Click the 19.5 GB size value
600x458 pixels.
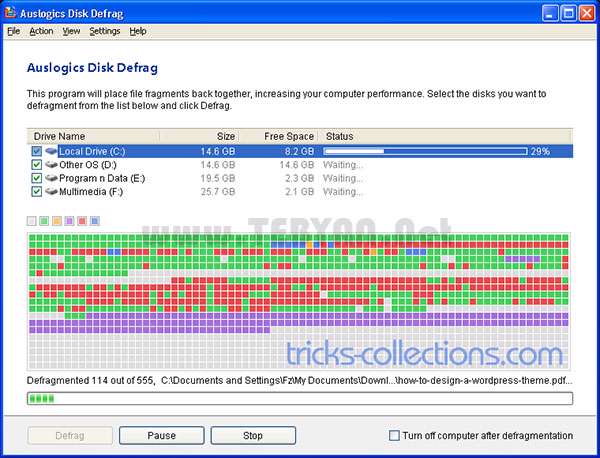pyautogui.click(x=218, y=178)
